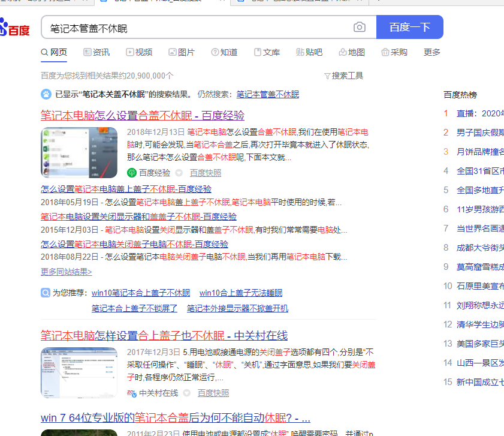Open the 知道 tab

pyautogui.click(x=224, y=52)
